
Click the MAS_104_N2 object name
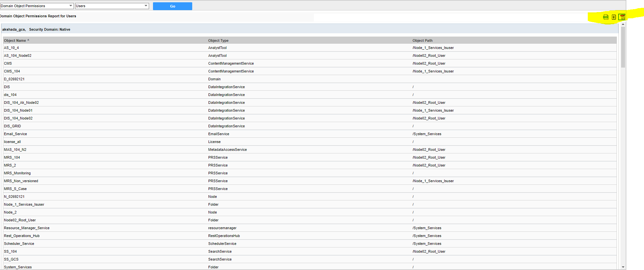click(15, 150)
